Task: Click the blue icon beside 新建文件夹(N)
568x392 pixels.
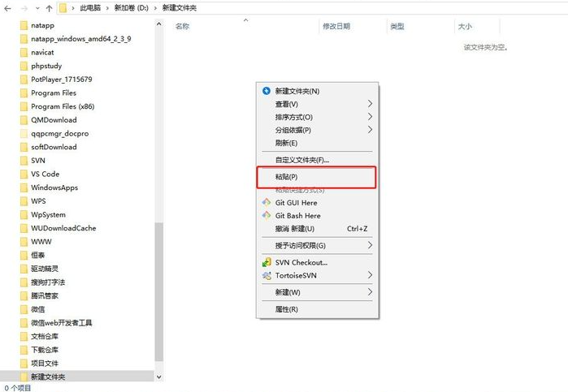Action: tap(267, 91)
